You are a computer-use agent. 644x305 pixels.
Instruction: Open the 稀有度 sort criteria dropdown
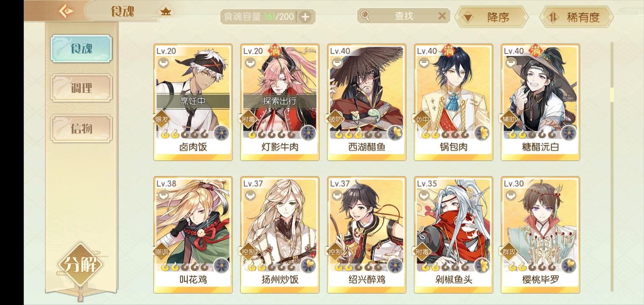click(x=576, y=17)
